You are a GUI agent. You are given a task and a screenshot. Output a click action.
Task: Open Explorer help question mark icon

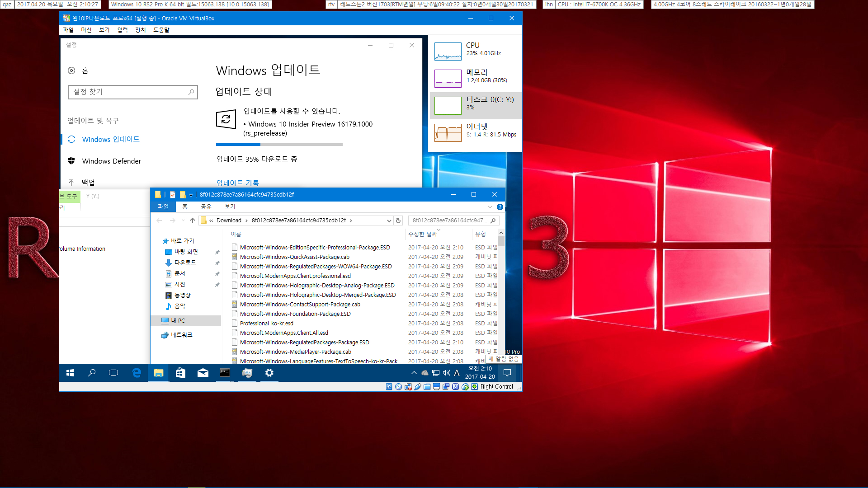coord(500,207)
